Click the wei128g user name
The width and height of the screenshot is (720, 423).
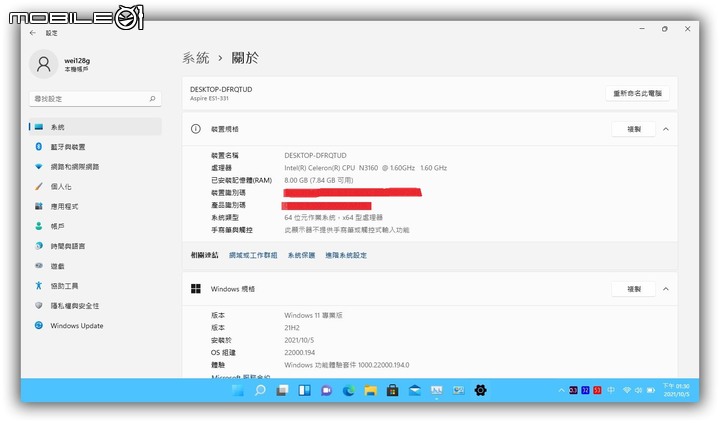[x=77, y=60]
